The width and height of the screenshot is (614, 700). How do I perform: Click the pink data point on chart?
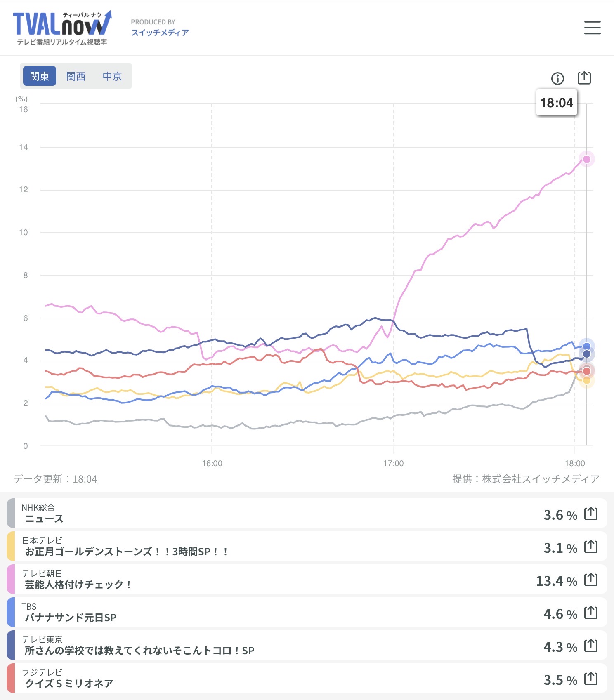586,159
